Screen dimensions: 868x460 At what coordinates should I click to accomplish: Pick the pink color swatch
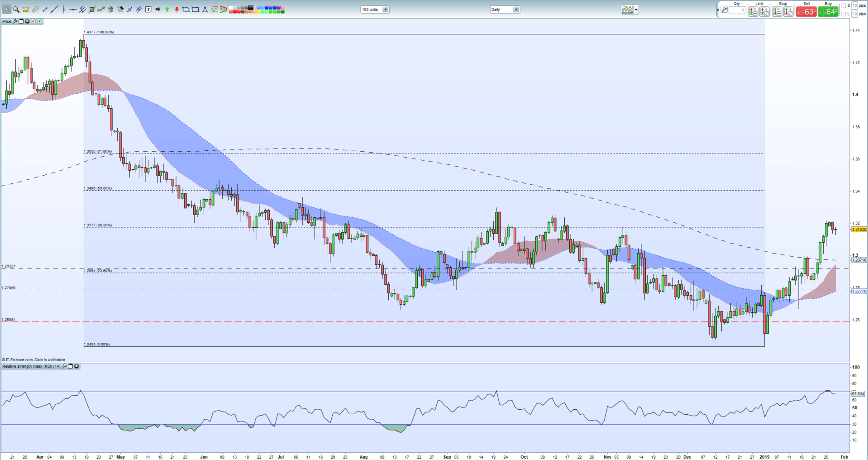282,8
